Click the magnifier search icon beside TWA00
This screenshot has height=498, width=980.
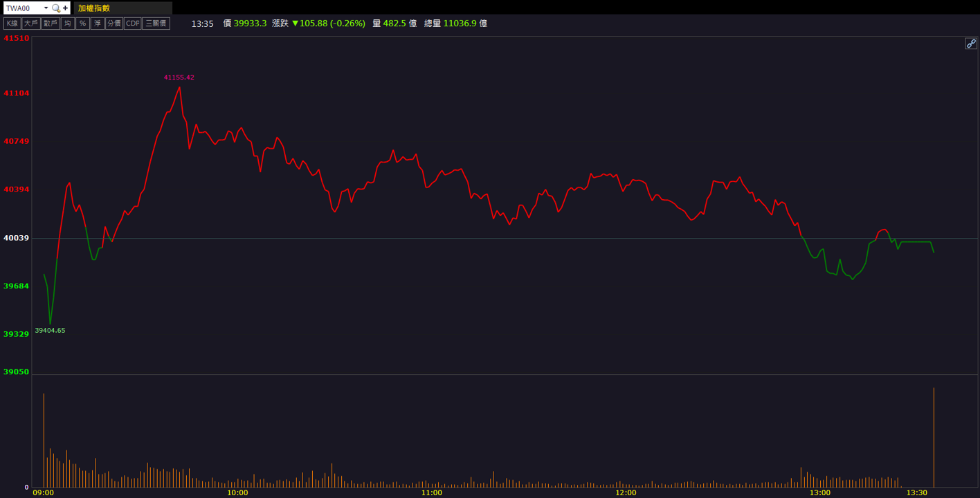click(56, 8)
